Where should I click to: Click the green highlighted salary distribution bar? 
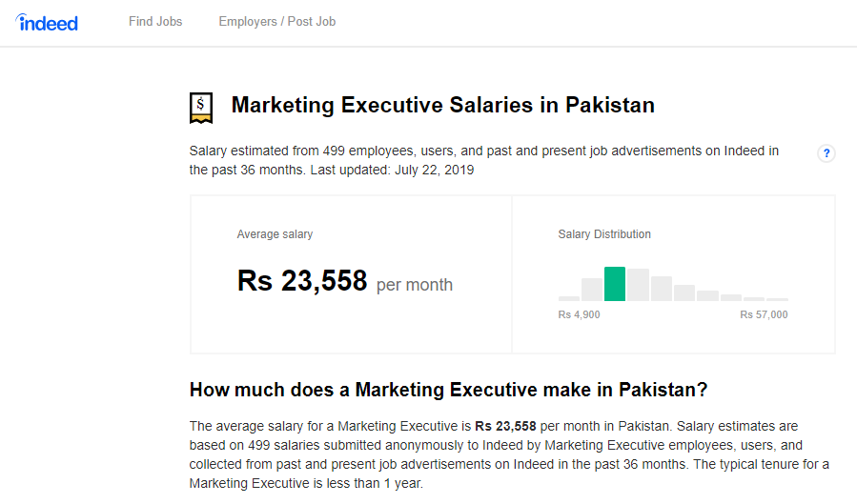pos(615,284)
